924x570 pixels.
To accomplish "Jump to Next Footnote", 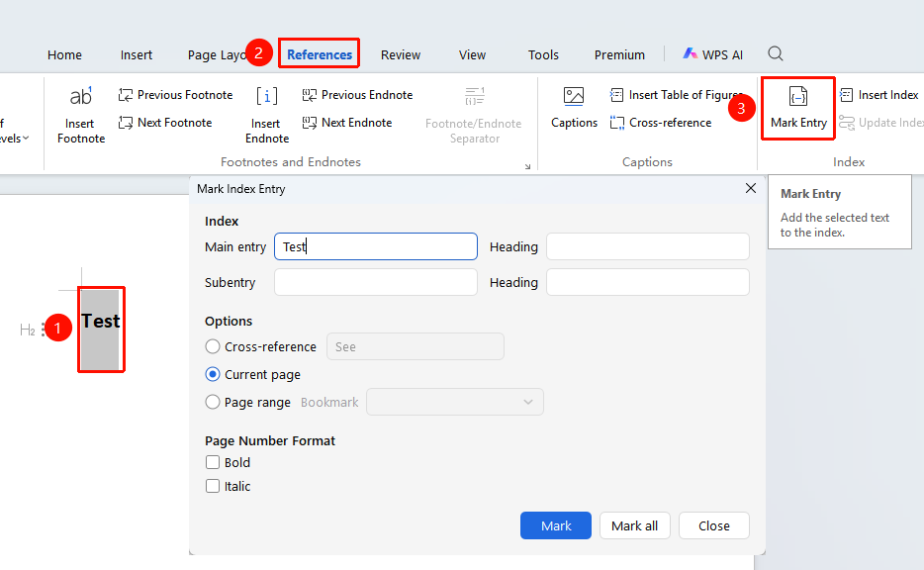I will click(x=165, y=123).
